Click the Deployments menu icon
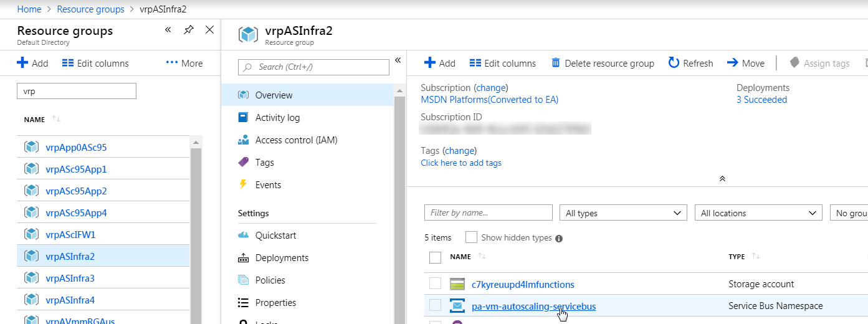The height and width of the screenshot is (324, 868). [x=244, y=258]
